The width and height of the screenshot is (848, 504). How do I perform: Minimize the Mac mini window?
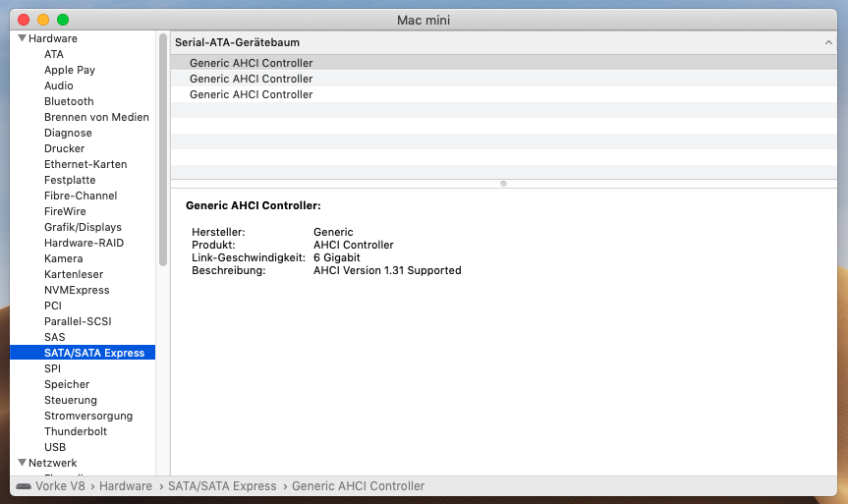[x=43, y=20]
